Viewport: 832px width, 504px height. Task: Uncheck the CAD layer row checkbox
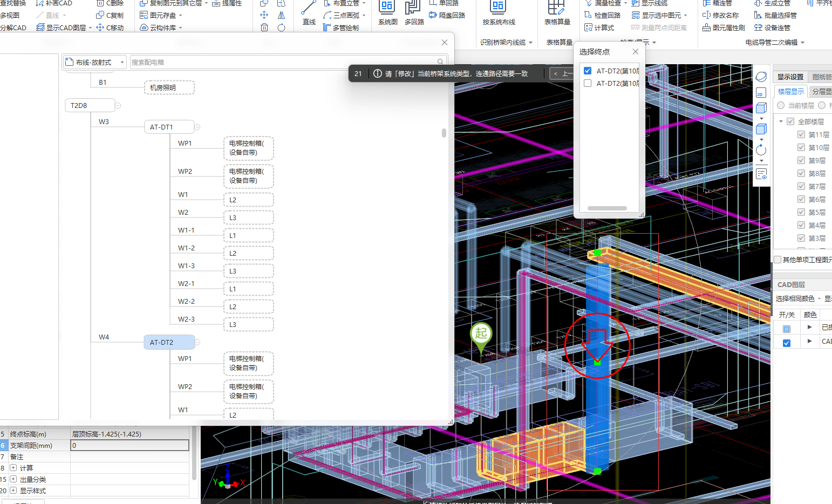click(787, 343)
